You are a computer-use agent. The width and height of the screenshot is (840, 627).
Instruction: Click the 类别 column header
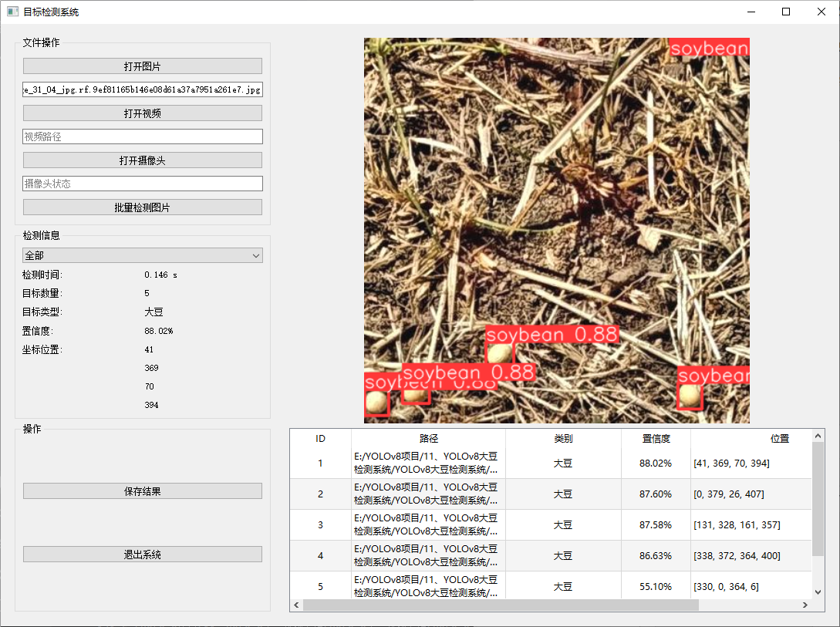tap(563, 438)
